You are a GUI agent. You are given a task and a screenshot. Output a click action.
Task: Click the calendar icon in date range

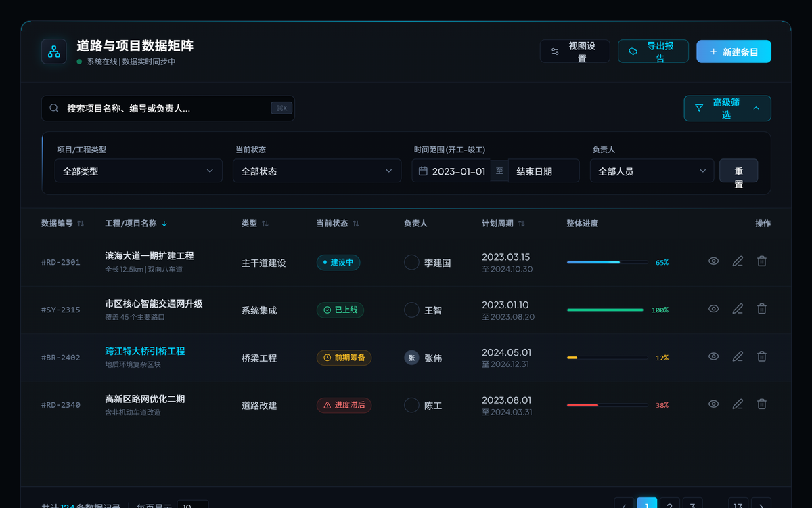point(423,171)
